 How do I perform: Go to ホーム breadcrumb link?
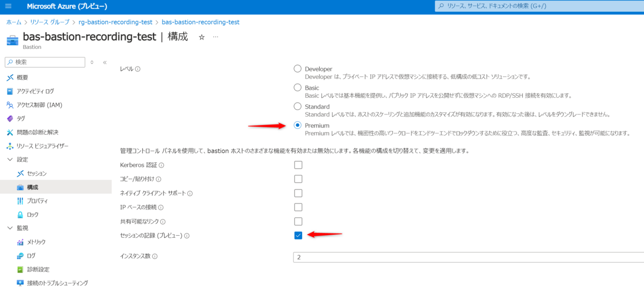tap(13, 22)
